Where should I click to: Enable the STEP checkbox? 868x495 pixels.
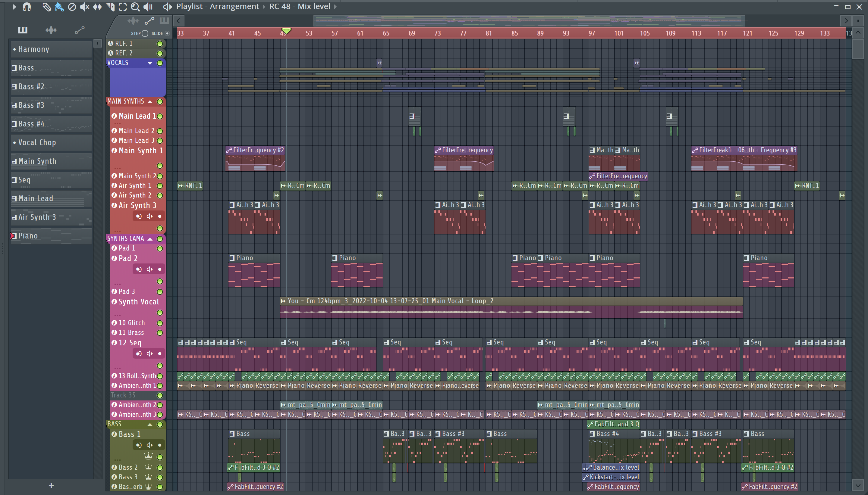tap(145, 33)
